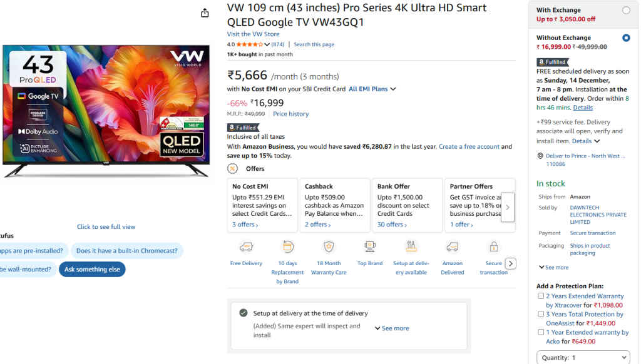Click the Price history link
The height and width of the screenshot is (364, 641).
(x=290, y=113)
